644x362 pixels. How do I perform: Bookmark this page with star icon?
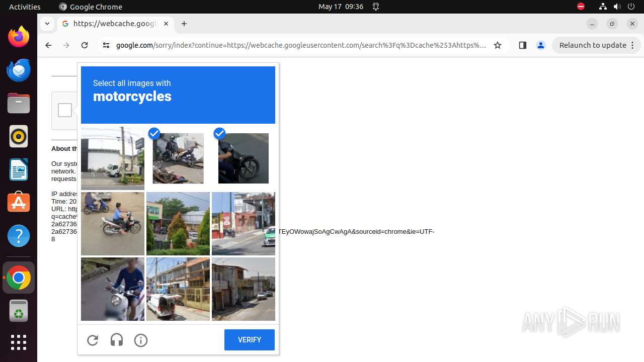point(498,45)
